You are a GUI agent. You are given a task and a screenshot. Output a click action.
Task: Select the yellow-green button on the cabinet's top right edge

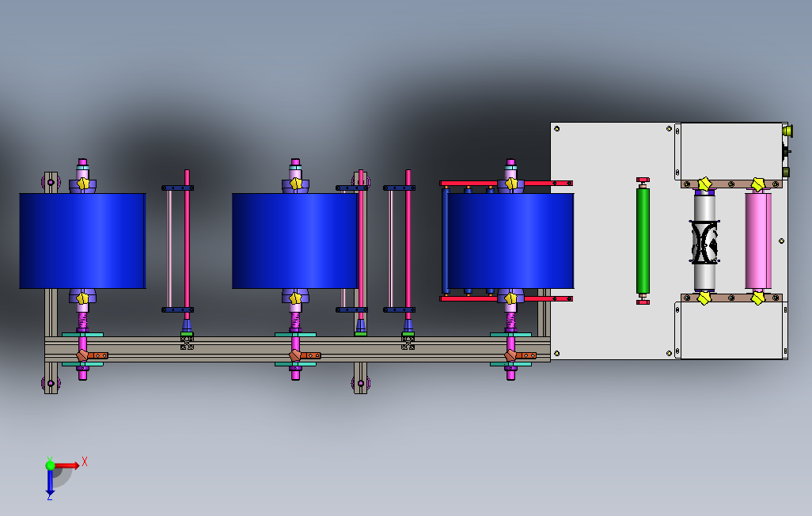tap(787, 130)
